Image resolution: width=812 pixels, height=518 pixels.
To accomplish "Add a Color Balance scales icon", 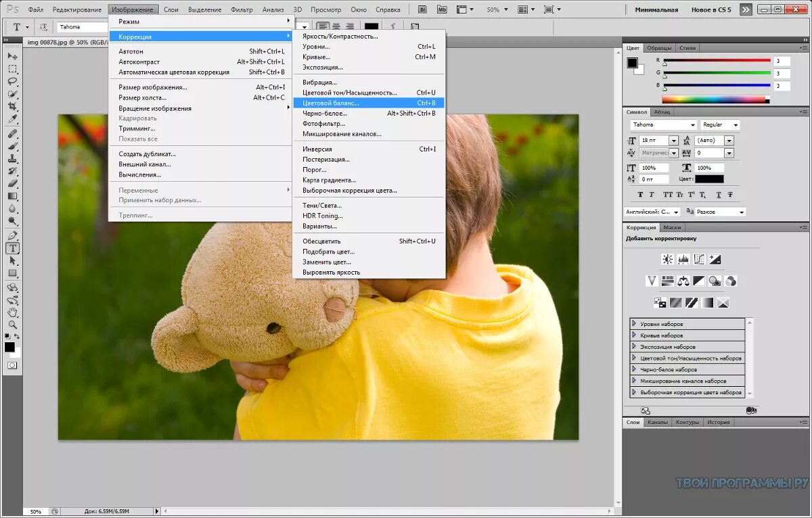I will (x=683, y=281).
